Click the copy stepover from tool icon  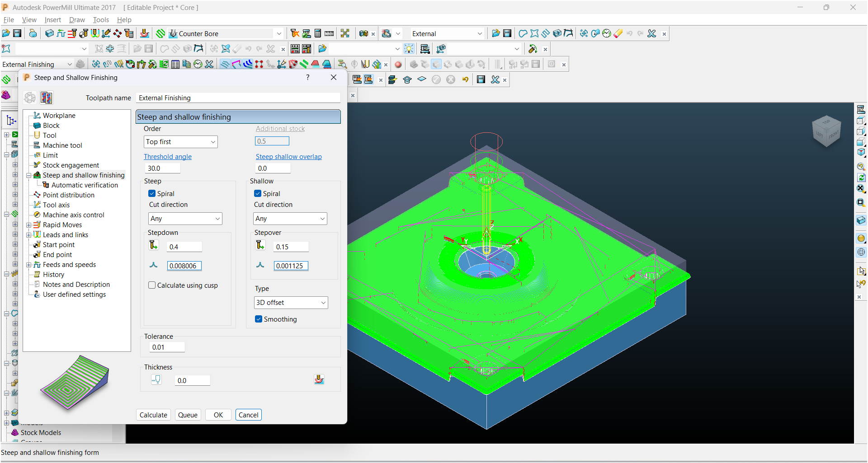(x=260, y=245)
